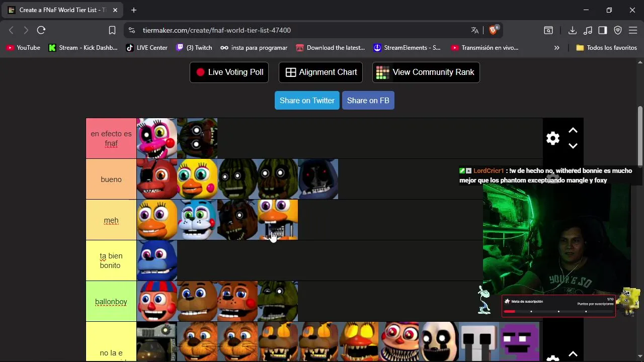The height and width of the screenshot is (362, 644).
Task: Open the screenshot capture toolbar icon
Action: (x=548, y=30)
